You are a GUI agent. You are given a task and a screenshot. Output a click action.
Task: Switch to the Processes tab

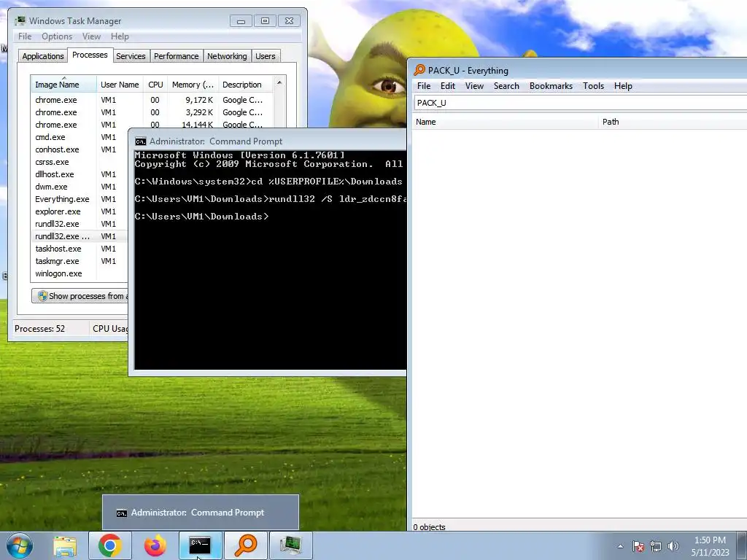[90, 55]
